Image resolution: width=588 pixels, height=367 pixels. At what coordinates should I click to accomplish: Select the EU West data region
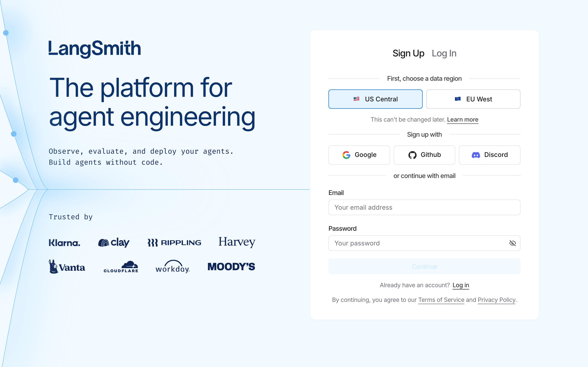tap(473, 99)
